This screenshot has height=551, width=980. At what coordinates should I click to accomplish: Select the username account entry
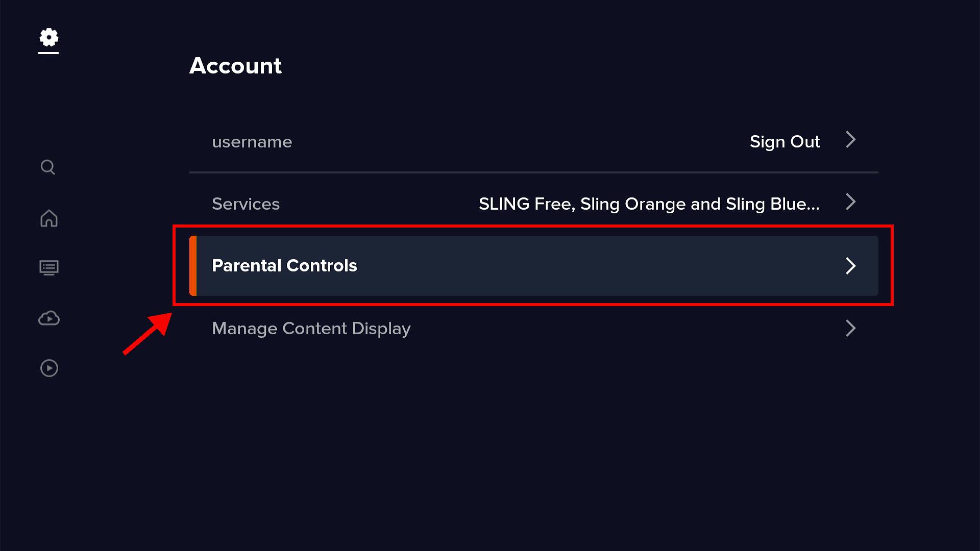pyautogui.click(x=252, y=142)
